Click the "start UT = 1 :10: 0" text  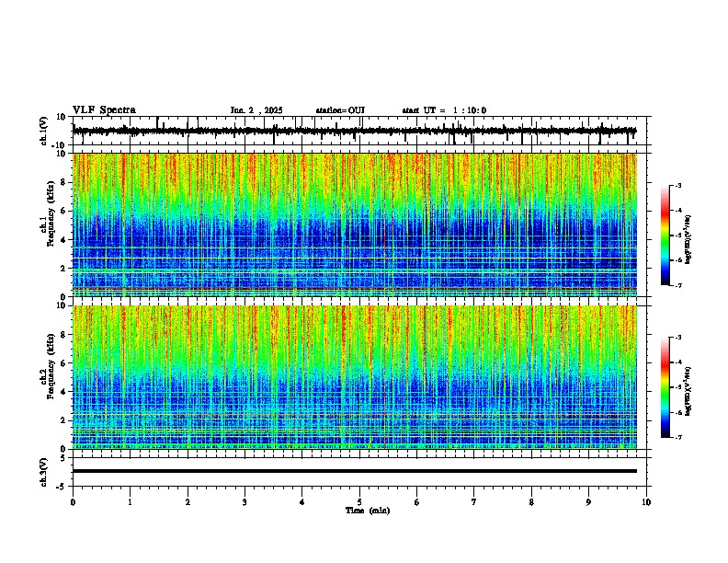[x=444, y=110]
